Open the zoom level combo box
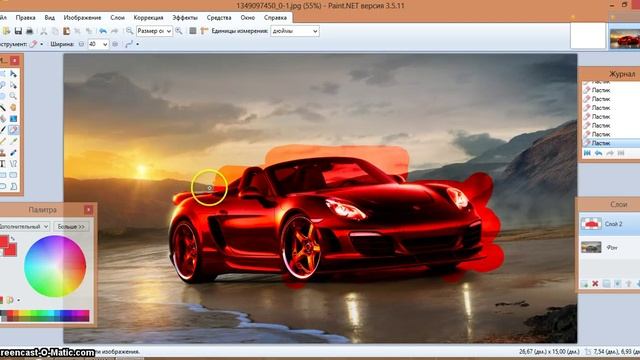640x360 pixels. [154, 31]
